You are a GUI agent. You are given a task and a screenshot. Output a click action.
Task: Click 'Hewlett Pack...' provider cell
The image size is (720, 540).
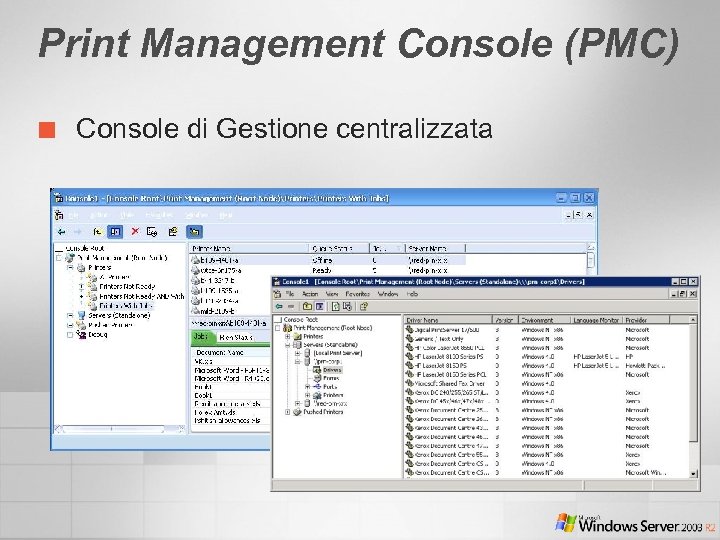[x=645, y=366]
